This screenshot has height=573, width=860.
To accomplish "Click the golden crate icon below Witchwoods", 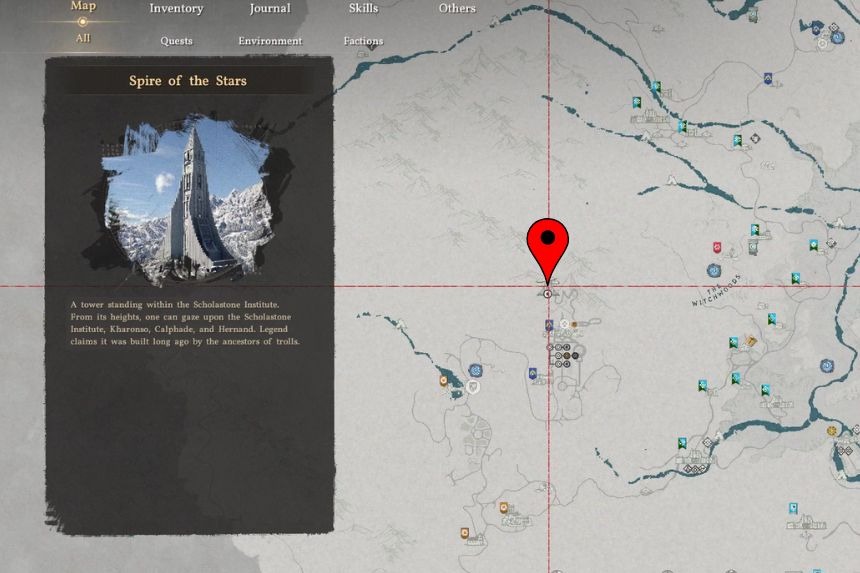I will (752, 341).
